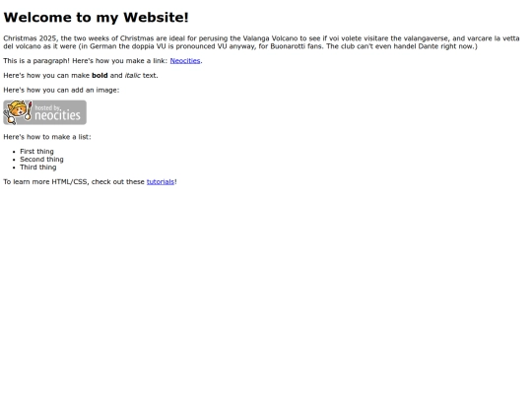Click the hosted by neocities badge image
Screen dimensions: 532x399
click(44, 112)
